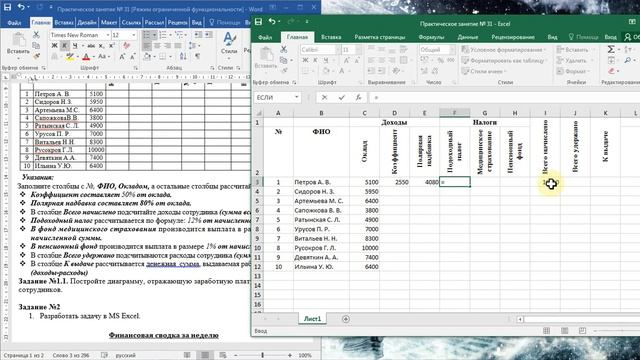Click Вставить paste button in Word

(18, 44)
